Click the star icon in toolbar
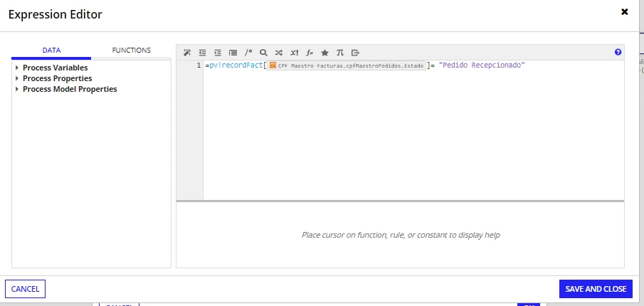Screen dimensions: 644x306 point(325,53)
